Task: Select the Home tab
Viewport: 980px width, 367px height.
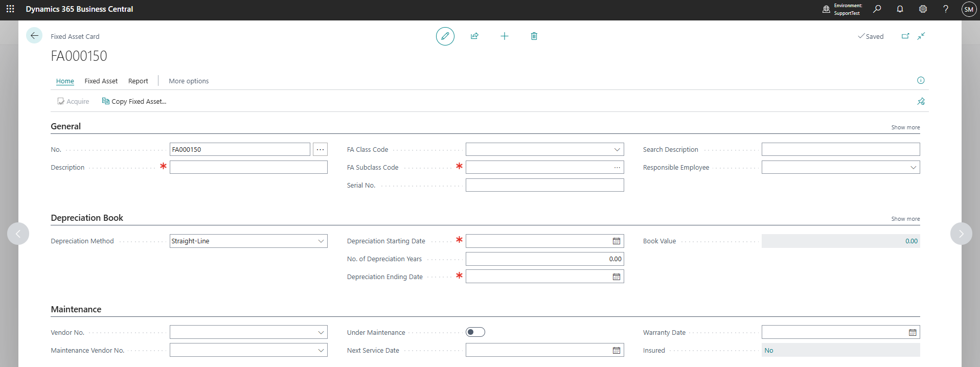Action: (65, 81)
